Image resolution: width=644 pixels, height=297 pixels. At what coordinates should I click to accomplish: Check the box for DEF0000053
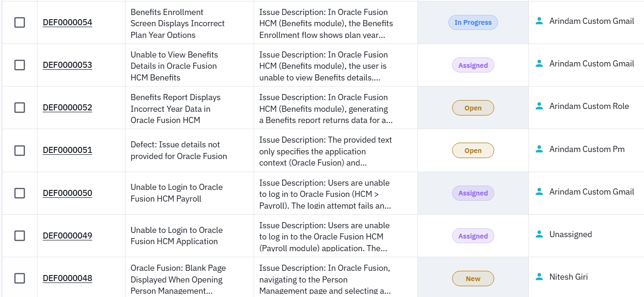click(20, 65)
